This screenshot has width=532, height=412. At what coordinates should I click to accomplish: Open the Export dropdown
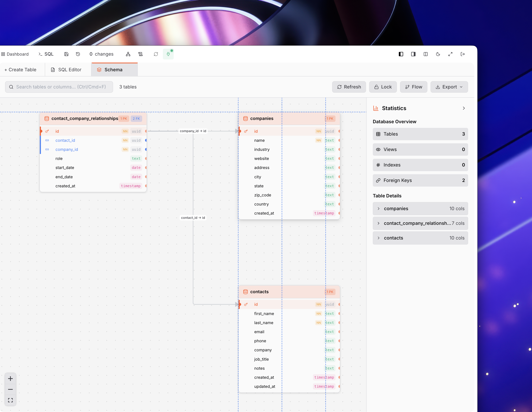[449, 87]
